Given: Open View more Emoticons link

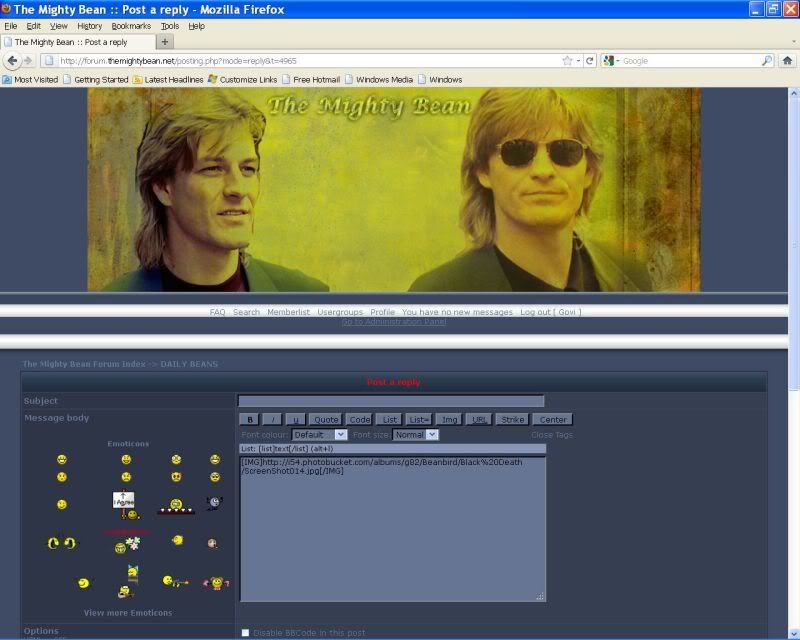Looking at the screenshot, I should (x=128, y=612).
